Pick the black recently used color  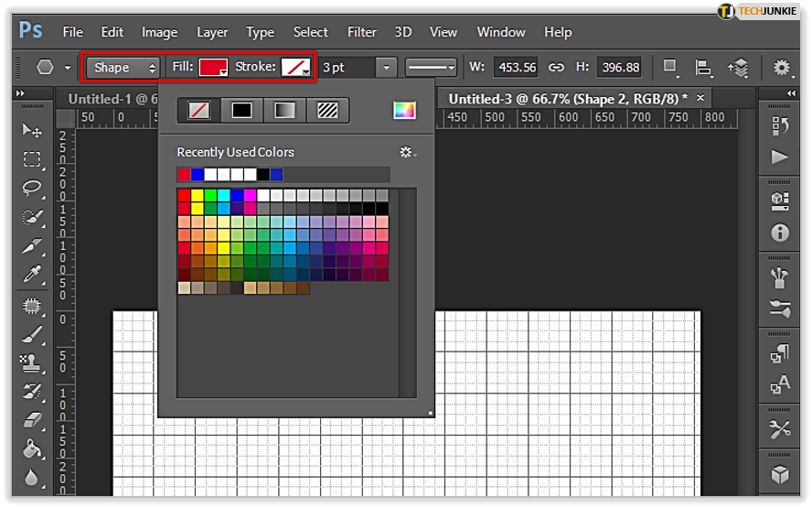263,174
